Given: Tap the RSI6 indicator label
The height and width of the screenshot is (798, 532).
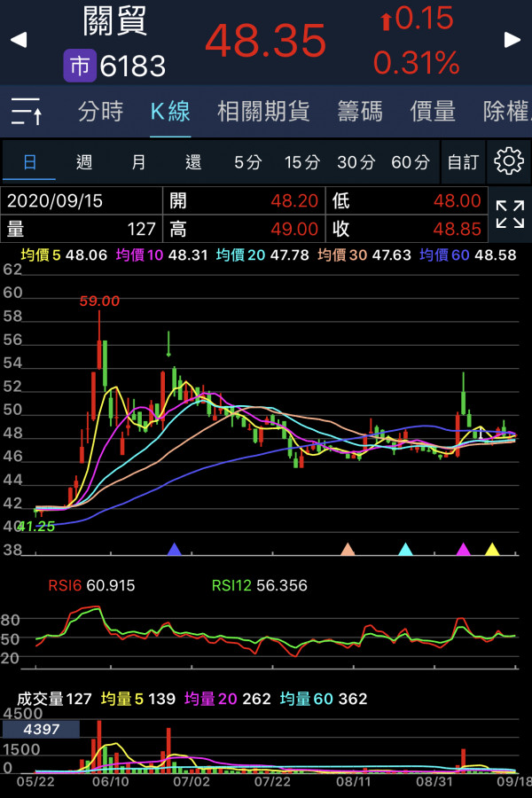Looking at the screenshot, I should tap(91, 585).
